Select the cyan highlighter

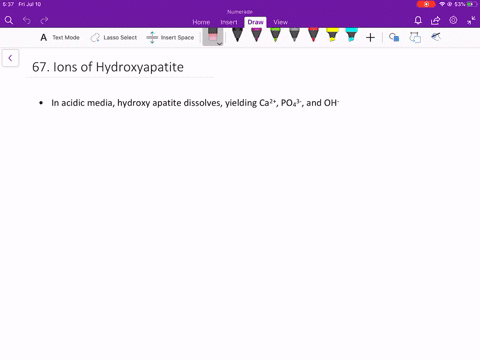click(351, 35)
